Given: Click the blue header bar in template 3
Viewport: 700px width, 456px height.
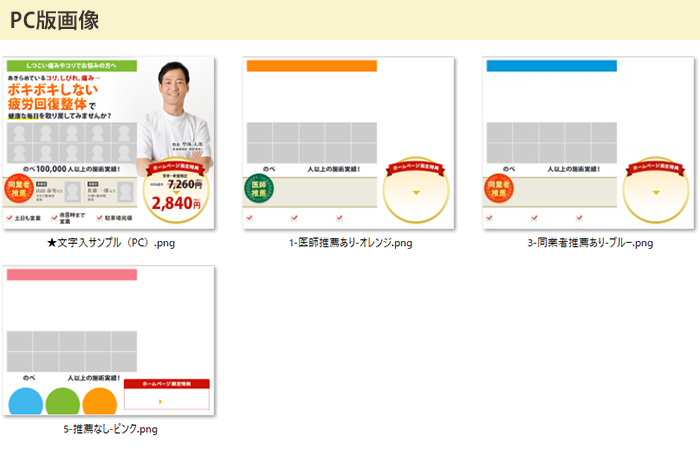Looking at the screenshot, I should coord(552,66).
